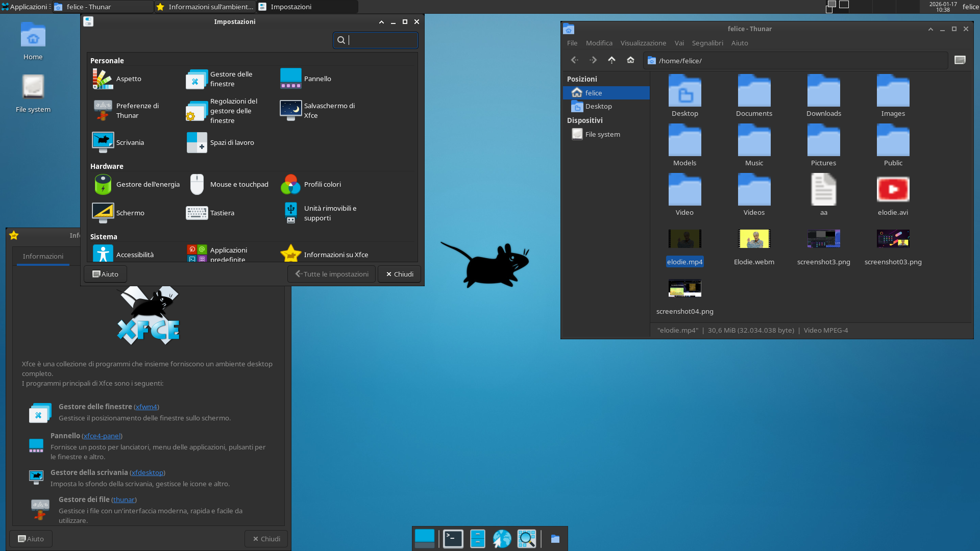Focus the Impostazioni search field
Viewport: 980px width, 551px height.
[x=376, y=40]
